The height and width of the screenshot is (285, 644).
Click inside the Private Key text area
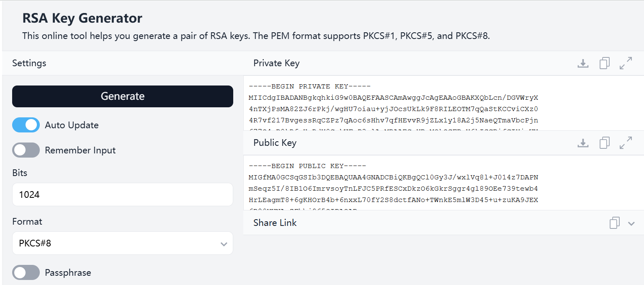pos(443,103)
